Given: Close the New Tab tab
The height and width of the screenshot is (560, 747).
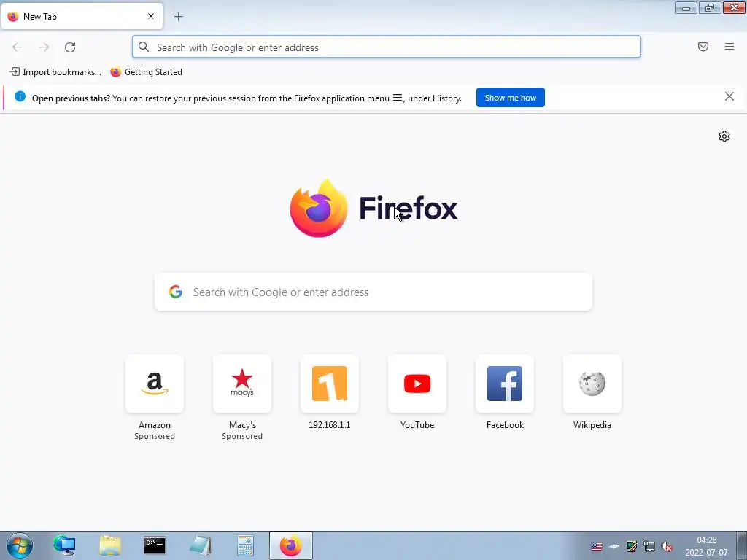Looking at the screenshot, I should [151, 16].
